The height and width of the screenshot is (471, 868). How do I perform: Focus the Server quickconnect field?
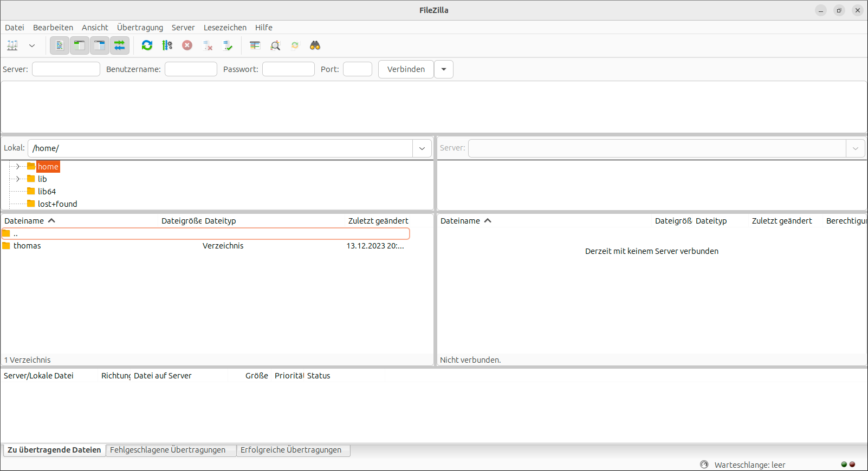pyautogui.click(x=66, y=69)
